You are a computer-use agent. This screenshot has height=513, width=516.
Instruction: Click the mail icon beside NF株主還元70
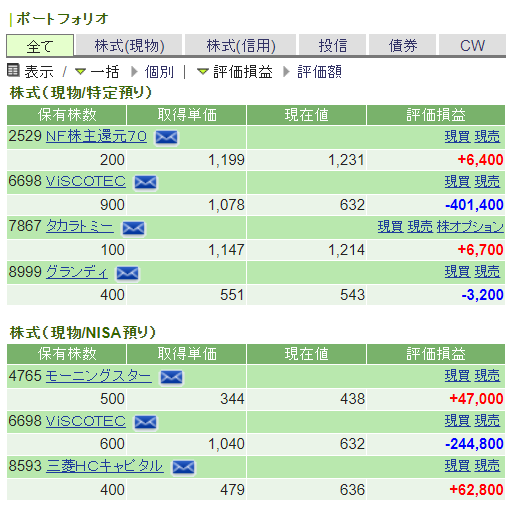pos(166,137)
